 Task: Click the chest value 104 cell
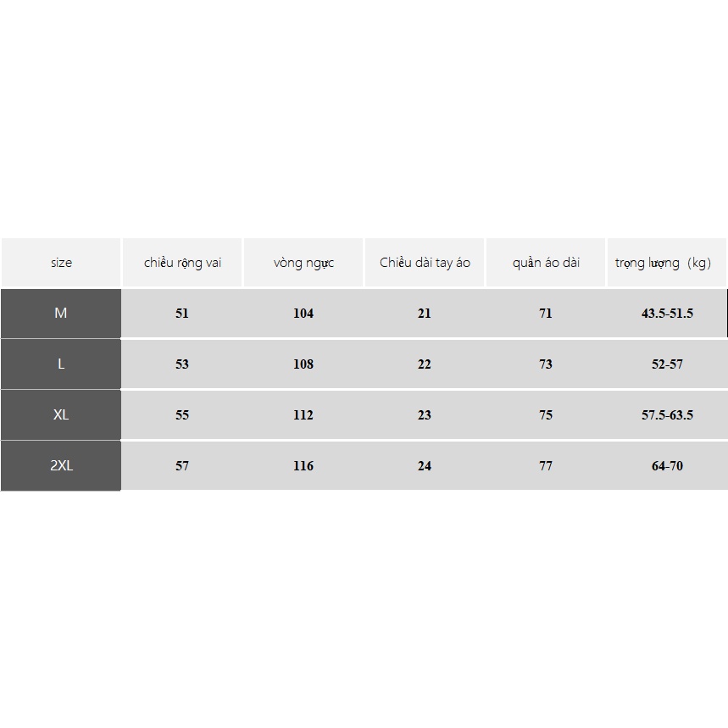(x=303, y=314)
